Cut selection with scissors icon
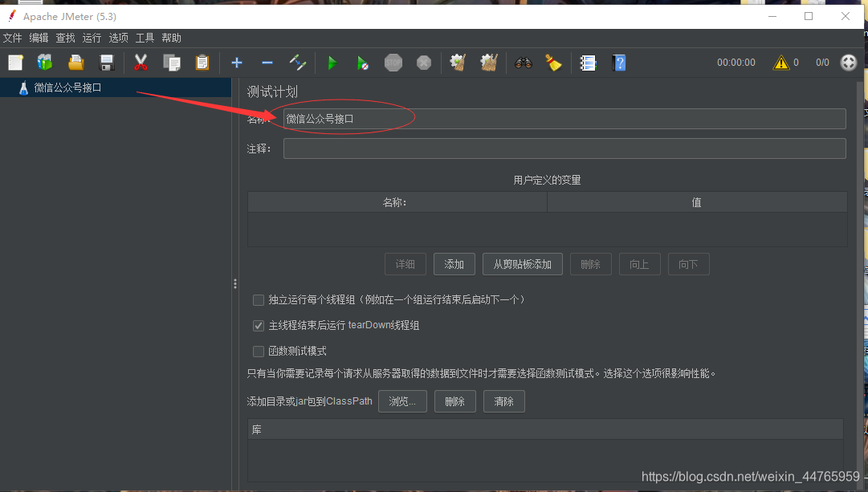 141,63
